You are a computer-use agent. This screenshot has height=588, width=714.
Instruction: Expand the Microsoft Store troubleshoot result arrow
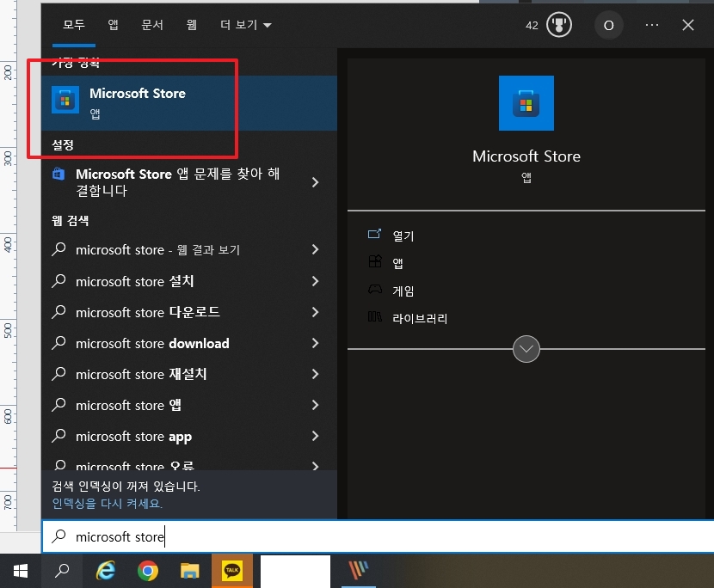(x=315, y=182)
